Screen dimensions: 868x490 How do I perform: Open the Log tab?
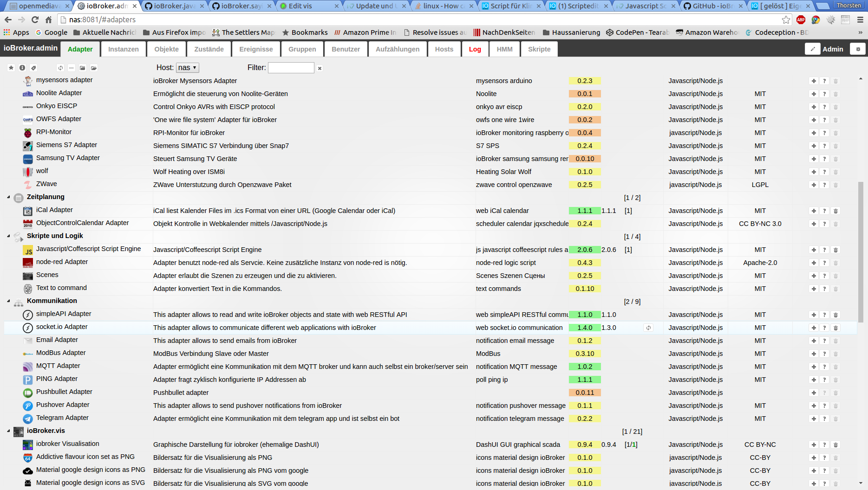coord(475,49)
